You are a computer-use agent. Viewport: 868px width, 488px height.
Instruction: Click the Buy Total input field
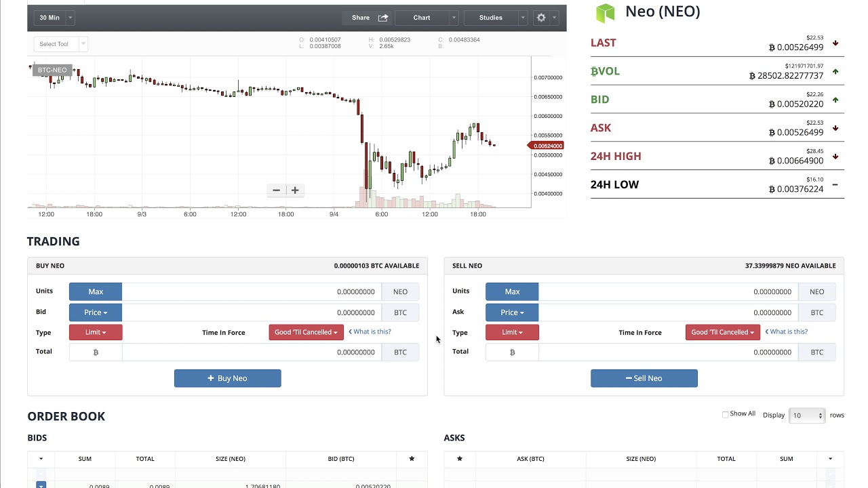click(x=252, y=352)
